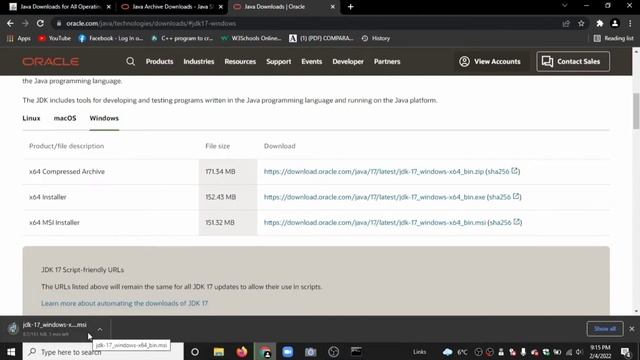Screen dimensions: 640x360
Task: Open sha256 link for bin.msi
Action: click(x=505, y=222)
